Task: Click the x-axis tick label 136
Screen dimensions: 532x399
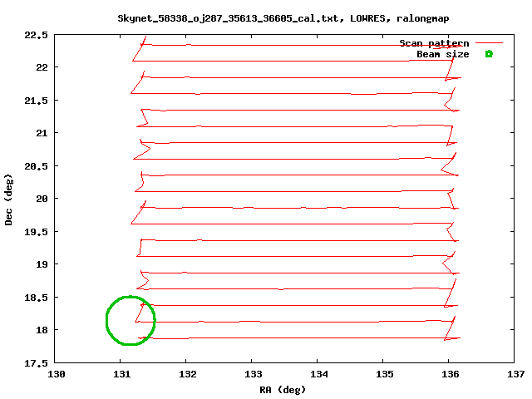Action: 451,374
